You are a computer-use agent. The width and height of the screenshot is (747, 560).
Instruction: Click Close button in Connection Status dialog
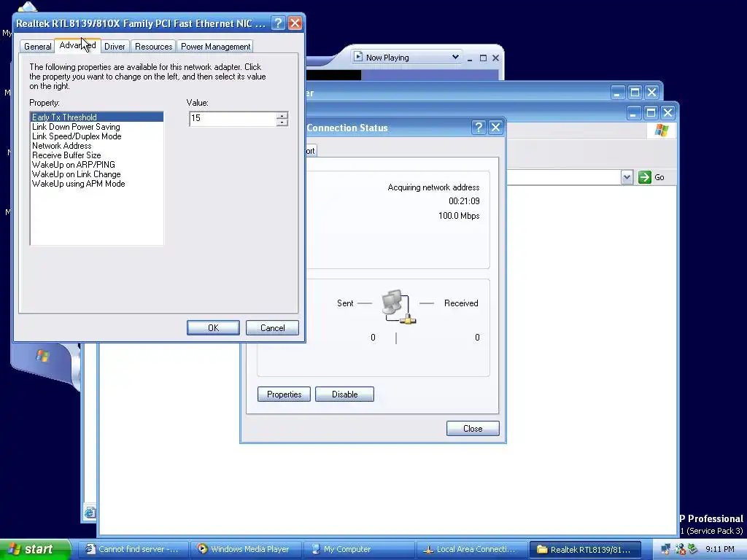(x=473, y=429)
